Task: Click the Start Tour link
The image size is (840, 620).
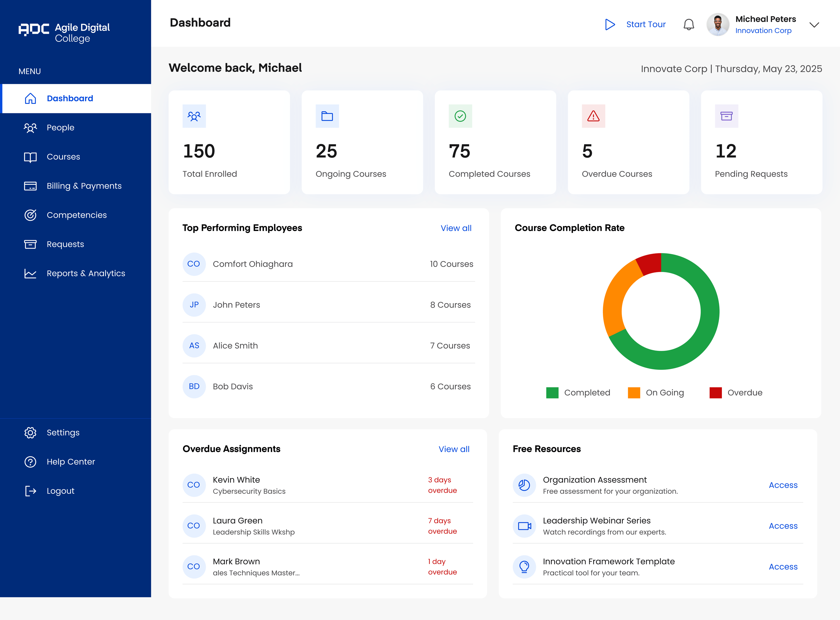Action: point(646,24)
